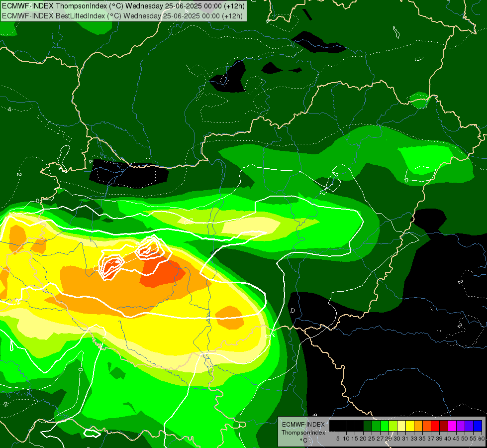Click the legend tick label 20
Image resolution: width=487 pixels, height=448 pixels.
(x=364, y=439)
